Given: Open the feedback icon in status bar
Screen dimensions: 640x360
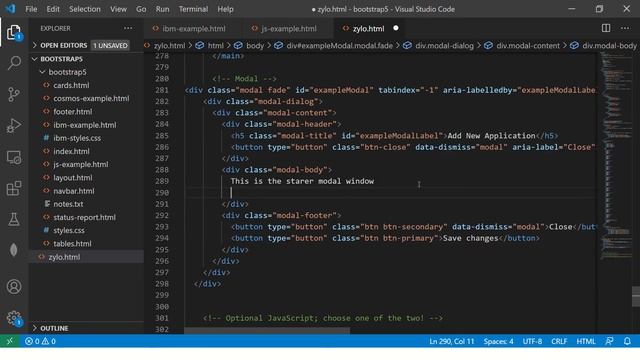Looking at the screenshot, I should (609, 341).
